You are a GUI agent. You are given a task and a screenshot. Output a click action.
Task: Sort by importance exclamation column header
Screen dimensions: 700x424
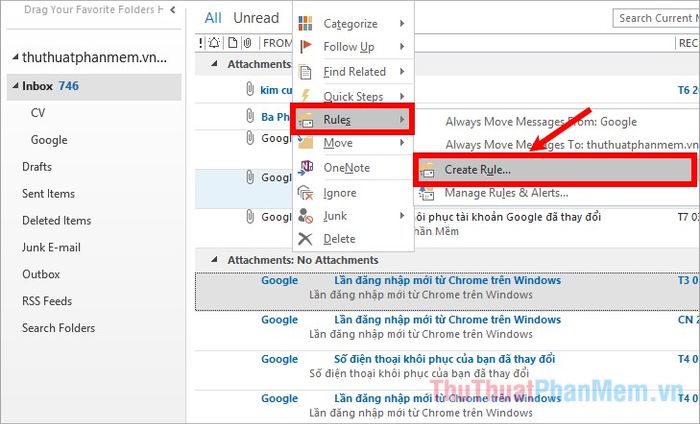tap(200, 43)
